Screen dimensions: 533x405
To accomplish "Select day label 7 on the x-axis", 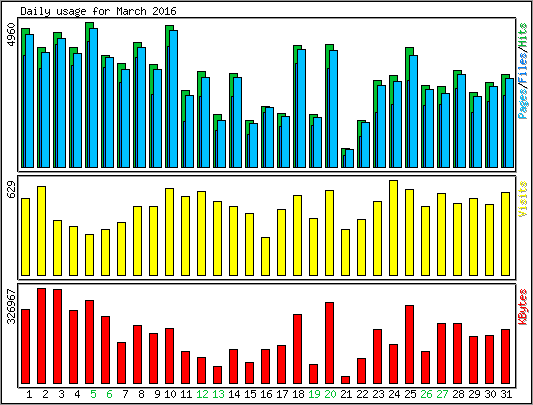I will tap(125, 394).
